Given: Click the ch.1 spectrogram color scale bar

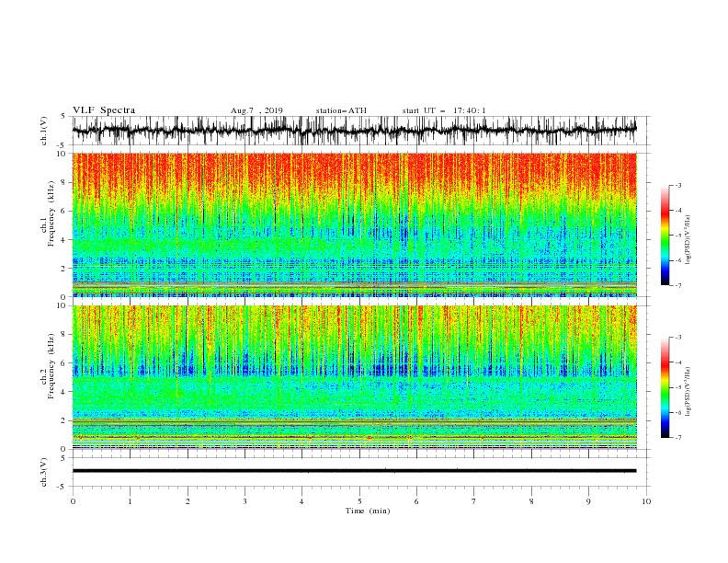Looking at the screenshot, I should click(x=665, y=236).
